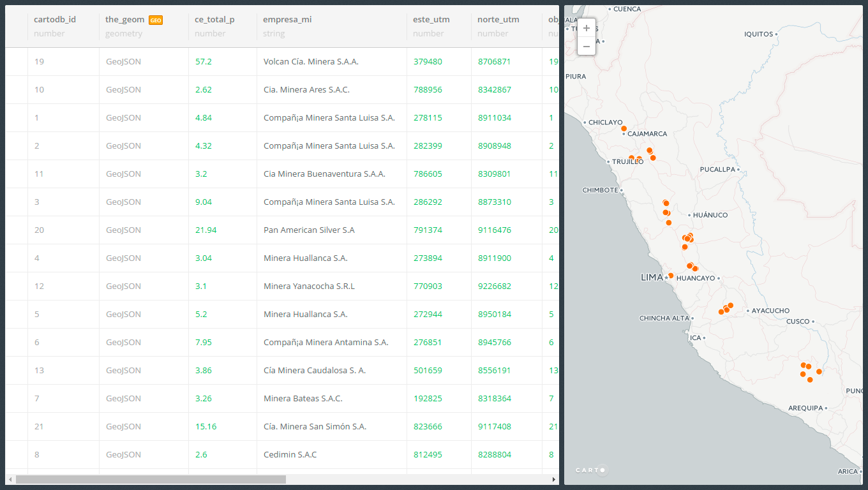This screenshot has width=868, height=490.
Task: Click este_utm value 379480
Action: 428,62
